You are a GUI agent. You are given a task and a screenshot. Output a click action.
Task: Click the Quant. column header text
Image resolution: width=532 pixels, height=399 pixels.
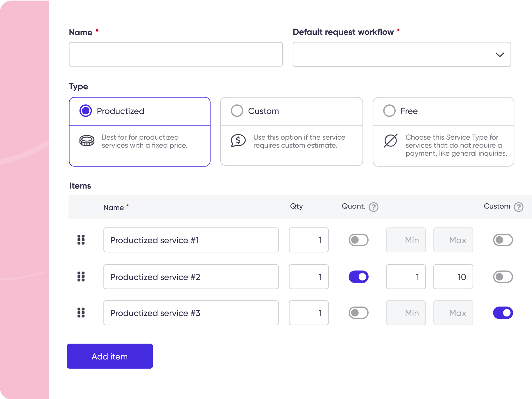353,206
